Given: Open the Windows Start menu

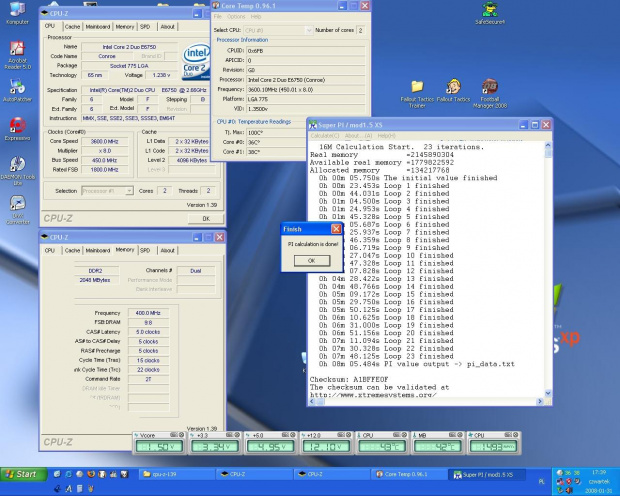Looking at the screenshot, I should coord(24,474).
